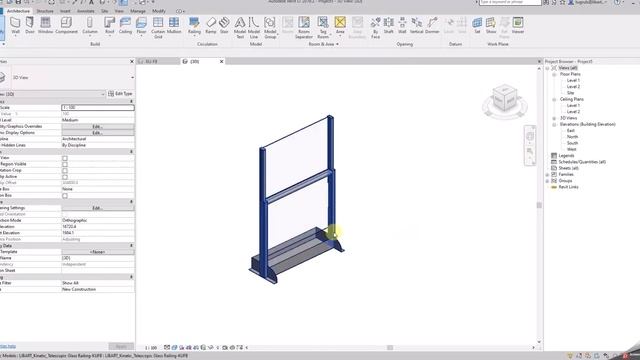Screen dimensions: 640x360
Task: Toggle the Far Clip Active checkbox
Action: [65, 177]
